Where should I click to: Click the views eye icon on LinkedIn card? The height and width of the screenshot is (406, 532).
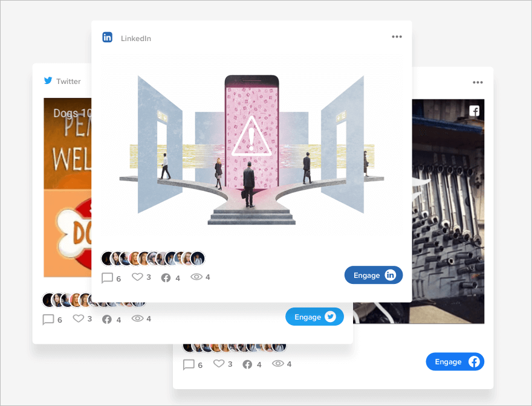pos(196,277)
